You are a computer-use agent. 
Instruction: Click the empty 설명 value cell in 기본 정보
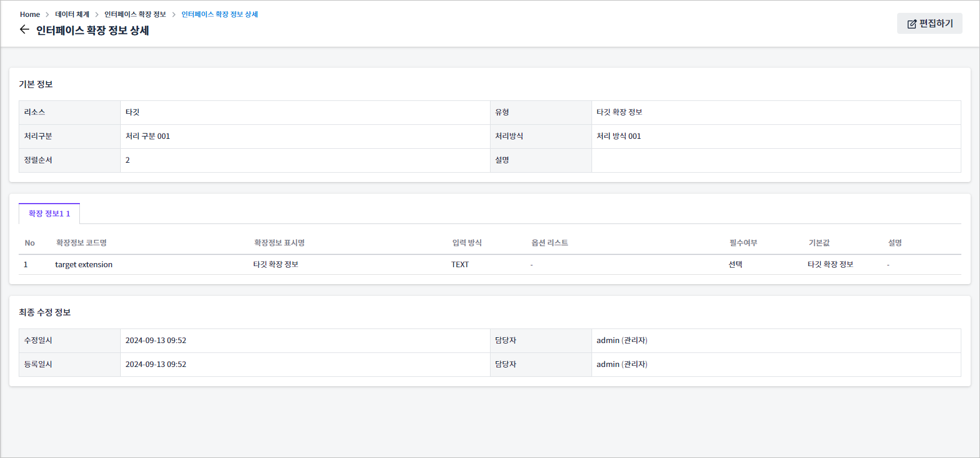pyautogui.click(x=776, y=160)
